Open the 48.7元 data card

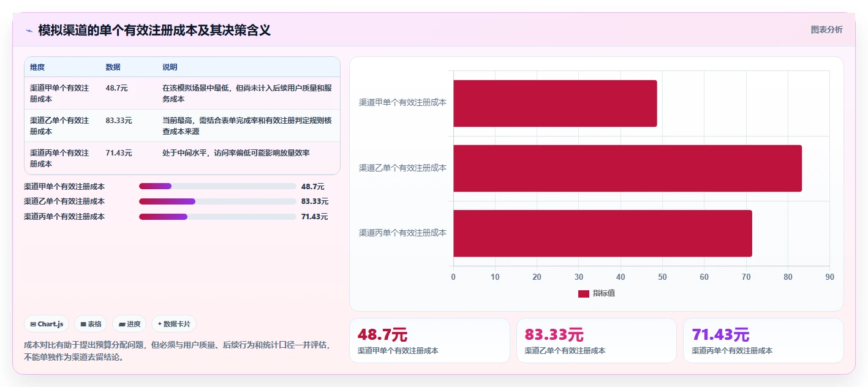pyautogui.click(x=429, y=340)
